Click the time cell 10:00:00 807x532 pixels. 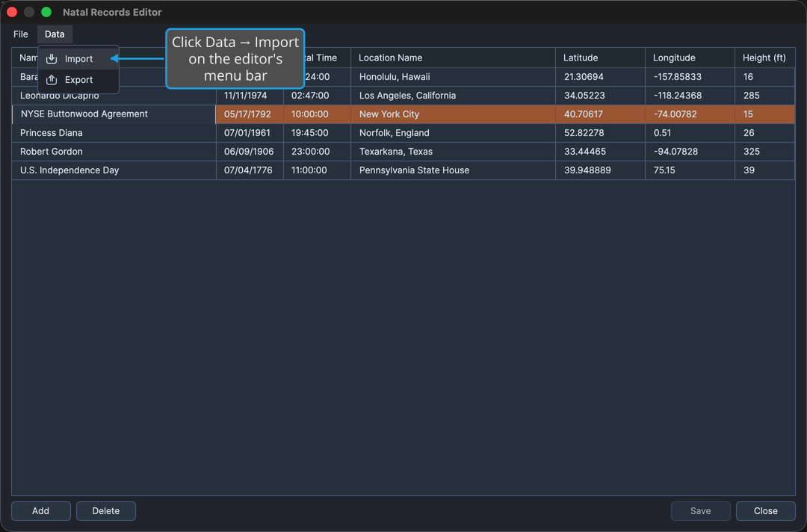click(x=317, y=114)
